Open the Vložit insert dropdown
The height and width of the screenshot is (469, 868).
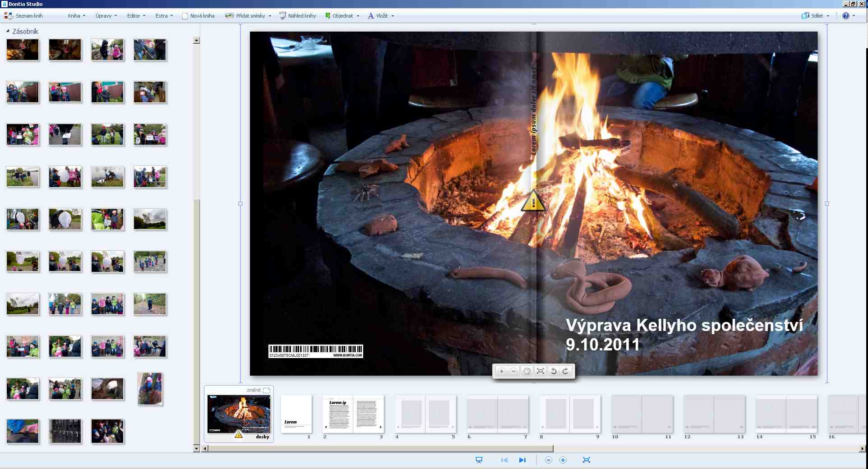[x=381, y=16]
